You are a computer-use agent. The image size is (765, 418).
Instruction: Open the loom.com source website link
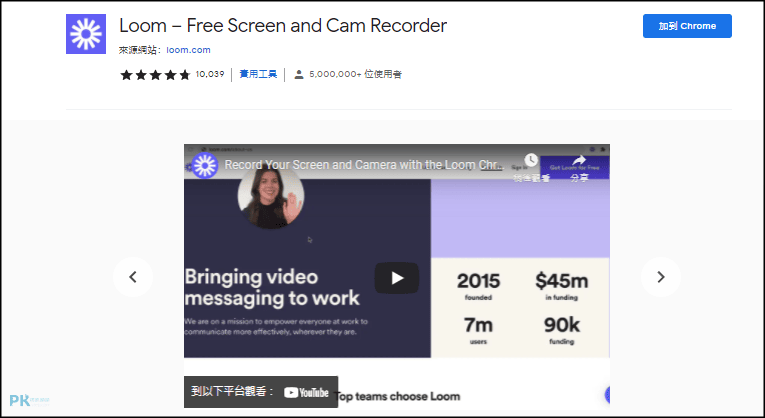tap(188, 50)
